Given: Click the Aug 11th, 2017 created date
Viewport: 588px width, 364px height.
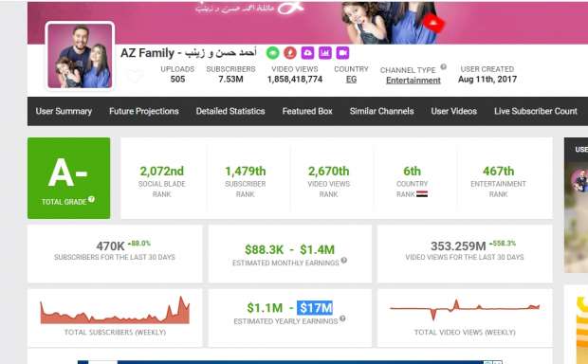Looking at the screenshot, I should click(487, 80).
